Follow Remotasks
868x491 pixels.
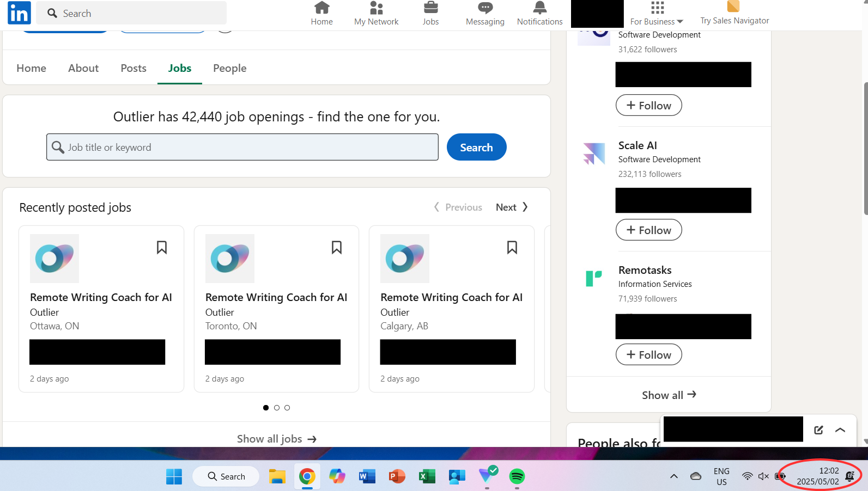[x=648, y=355]
